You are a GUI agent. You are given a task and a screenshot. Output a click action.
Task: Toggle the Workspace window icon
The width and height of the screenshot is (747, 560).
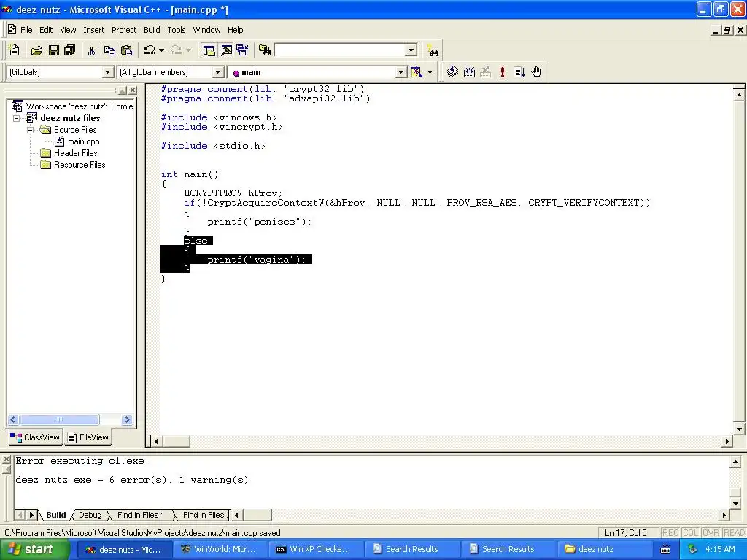tap(209, 50)
